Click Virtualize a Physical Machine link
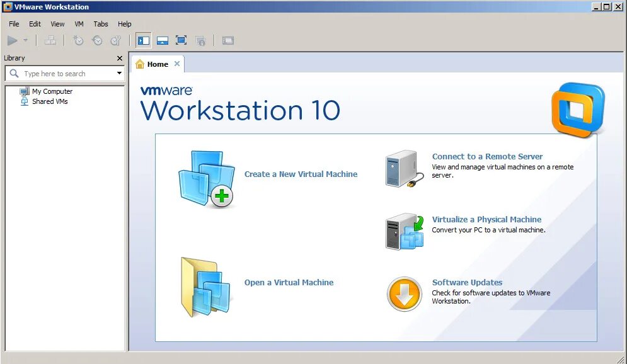This screenshot has width=627, height=364. coord(486,219)
